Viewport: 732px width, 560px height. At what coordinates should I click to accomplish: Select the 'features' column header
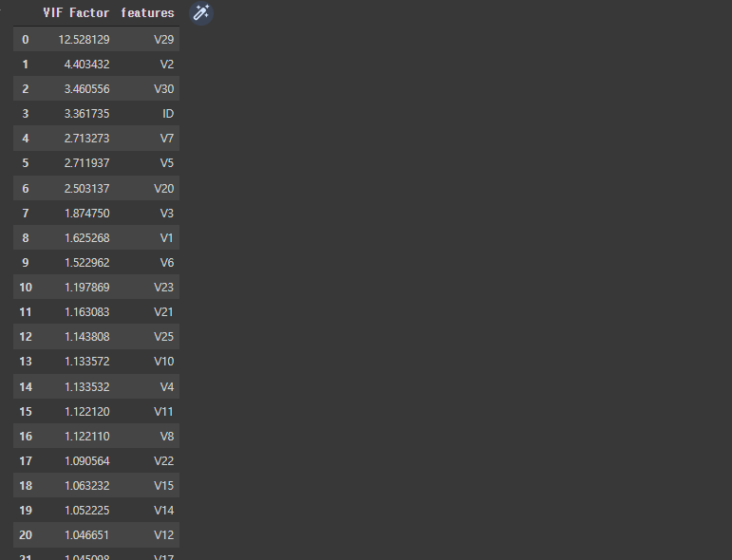click(x=147, y=12)
